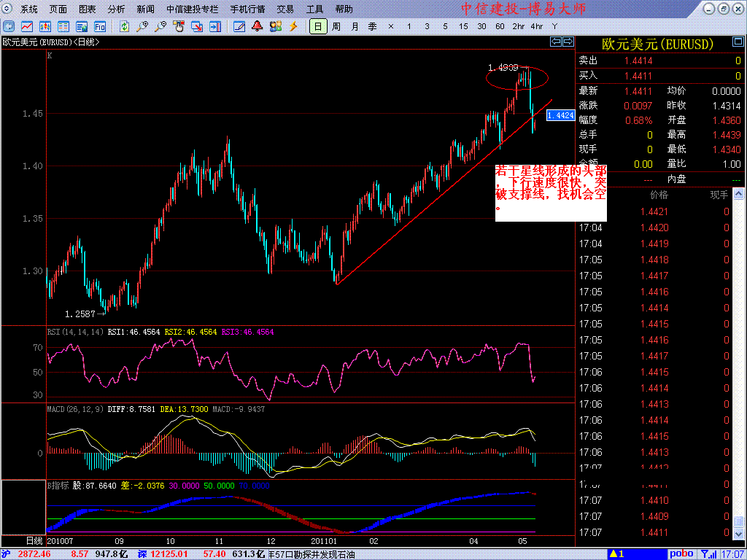Viewport: 747px width, 560px height.
Task: Click the hand pointer selection icon
Action: [179, 27]
